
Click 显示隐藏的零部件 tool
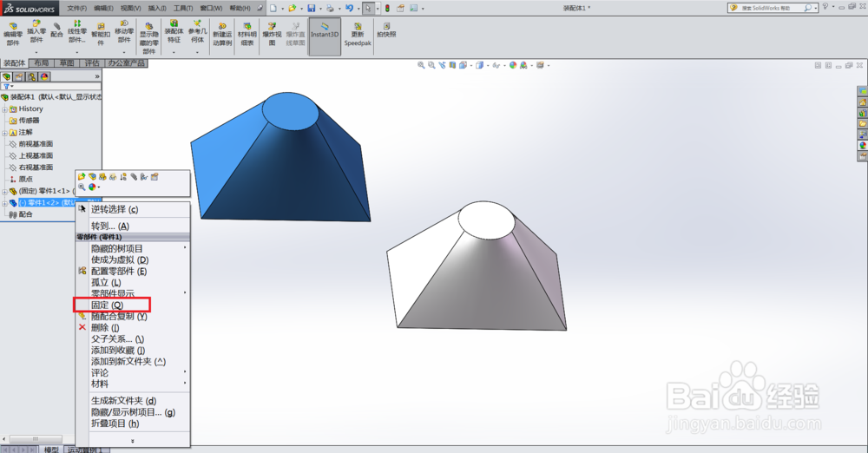pos(149,37)
